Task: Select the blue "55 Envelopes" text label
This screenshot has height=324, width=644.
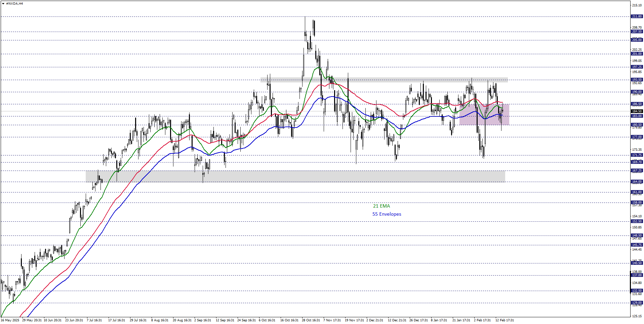Action: (387, 214)
